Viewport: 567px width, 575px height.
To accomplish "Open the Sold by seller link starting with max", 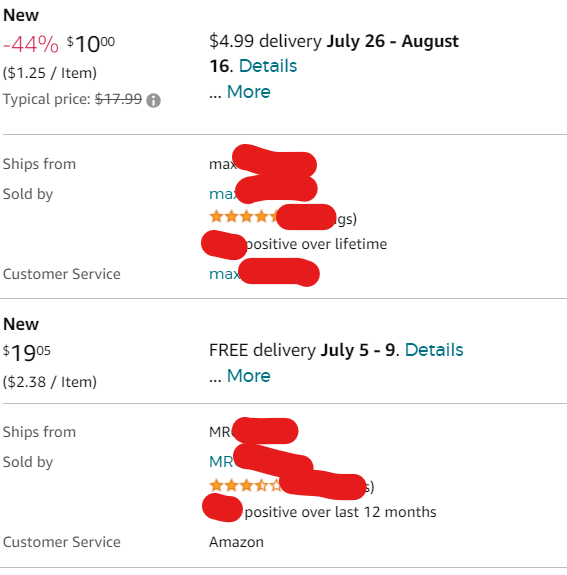I will point(263,194).
